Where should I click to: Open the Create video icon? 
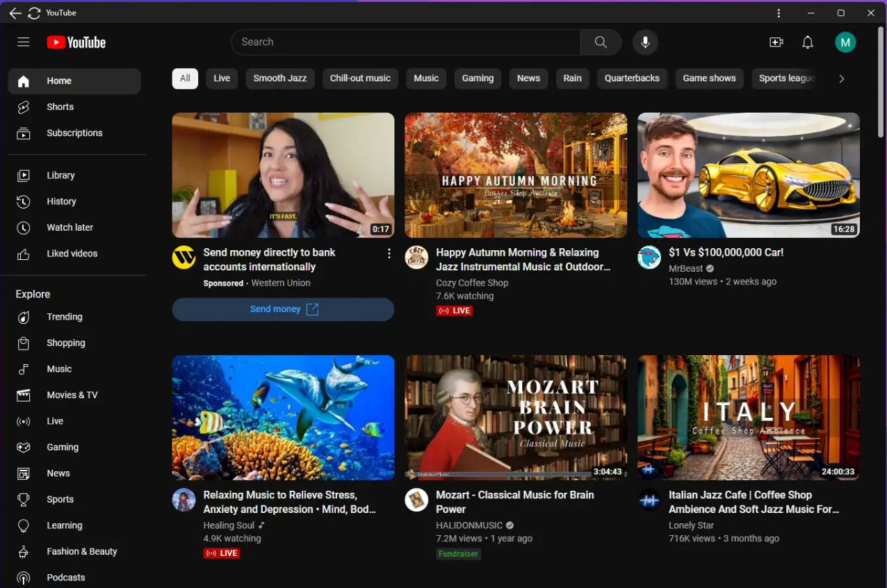coord(776,42)
